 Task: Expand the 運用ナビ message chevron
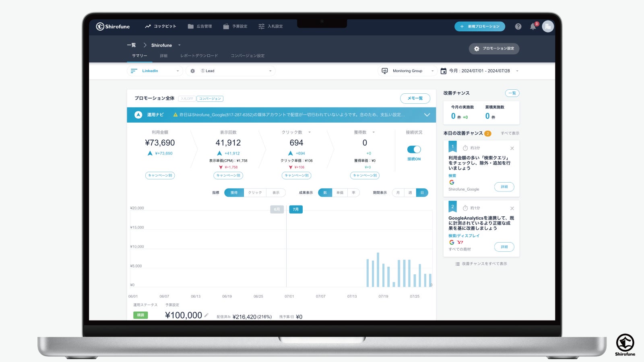tap(427, 115)
